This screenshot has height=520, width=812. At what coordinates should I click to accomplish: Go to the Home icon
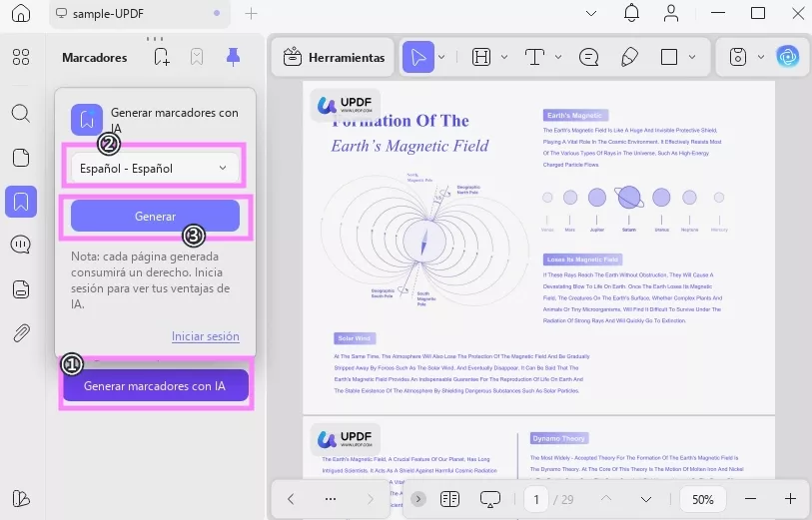(21, 13)
